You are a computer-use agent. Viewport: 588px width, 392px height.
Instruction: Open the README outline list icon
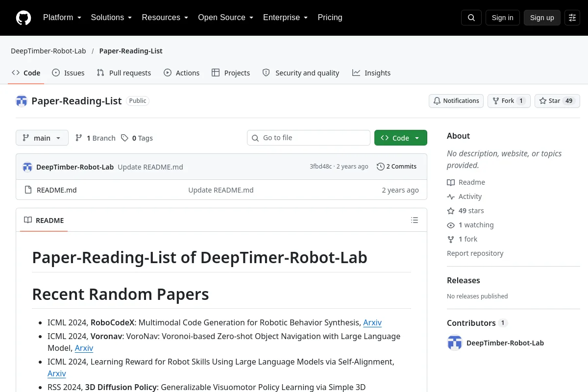coord(415,220)
